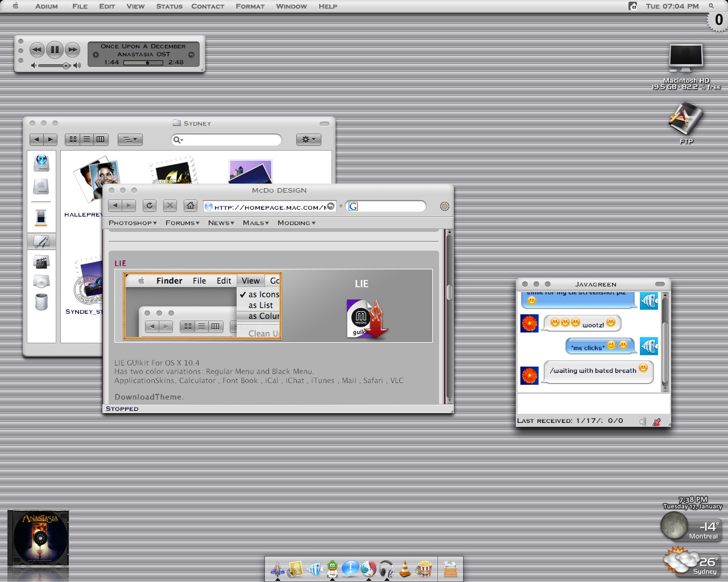Open the Format menu

(250, 6)
